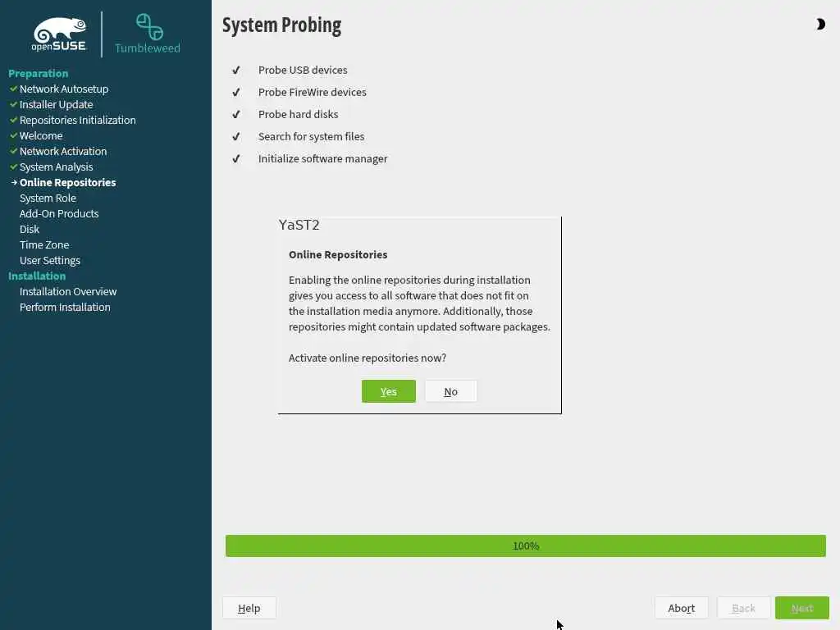The height and width of the screenshot is (630, 840).
Task: Click the Preparation section heading
Action: [x=38, y=73]
